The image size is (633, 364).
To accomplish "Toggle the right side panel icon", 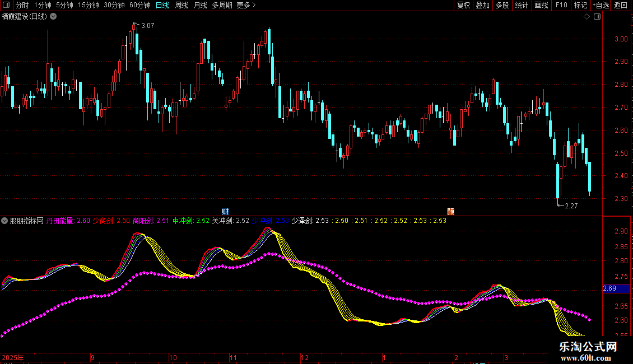I will tap(597, 17).
